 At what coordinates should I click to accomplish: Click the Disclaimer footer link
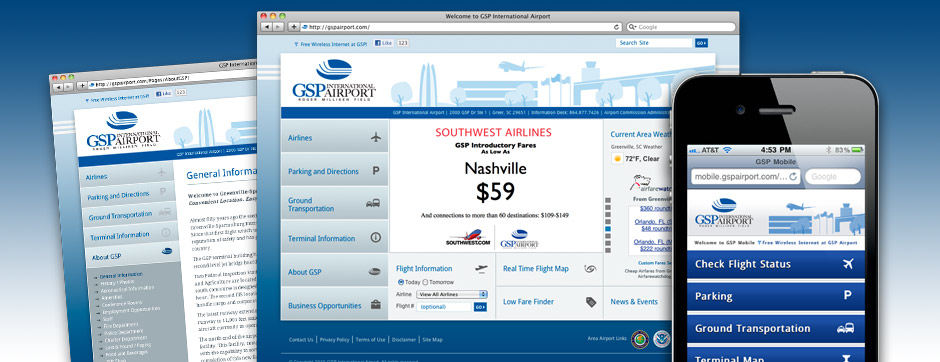pos(404,339)
